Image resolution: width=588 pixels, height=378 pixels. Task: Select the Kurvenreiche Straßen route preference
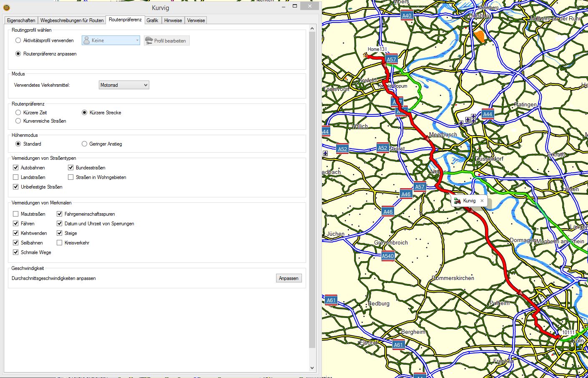point(18,121)
